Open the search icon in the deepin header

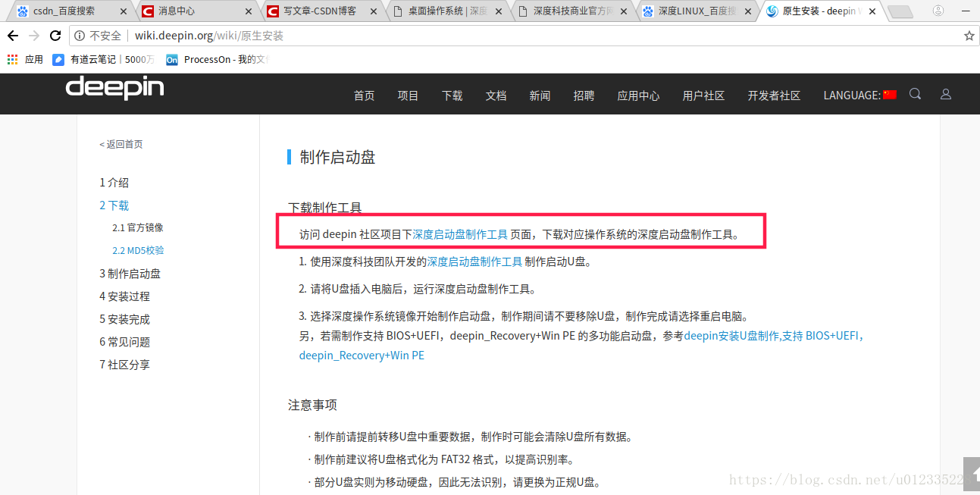[915, 94]
